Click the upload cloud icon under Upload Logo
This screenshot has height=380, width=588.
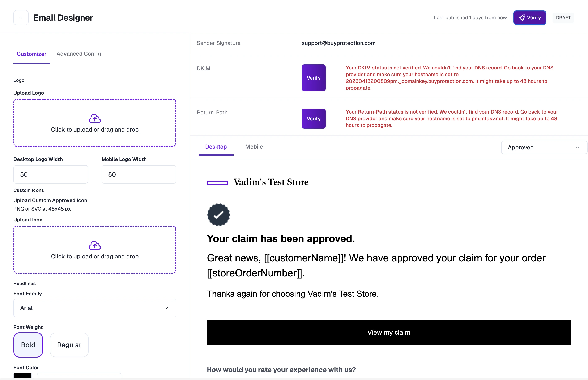coord(95,118)
